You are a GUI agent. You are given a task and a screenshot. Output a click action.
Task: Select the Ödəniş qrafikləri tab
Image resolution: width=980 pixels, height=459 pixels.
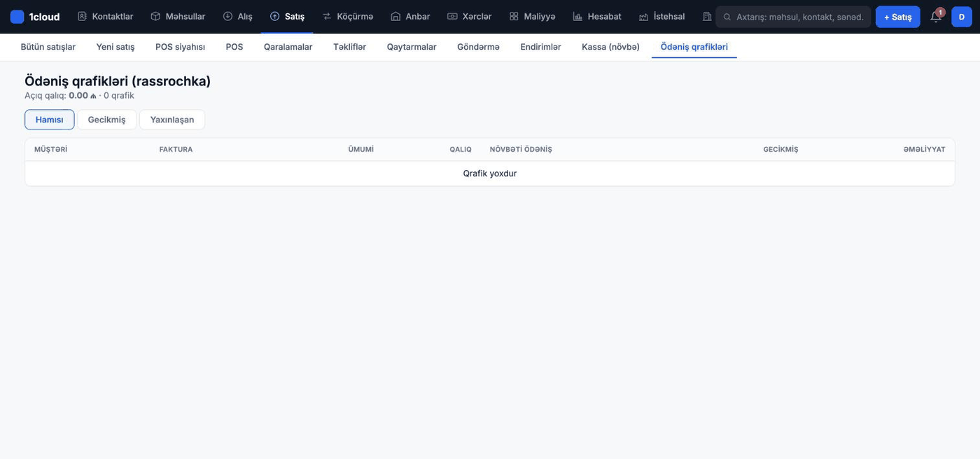click(x=694, y=47)
